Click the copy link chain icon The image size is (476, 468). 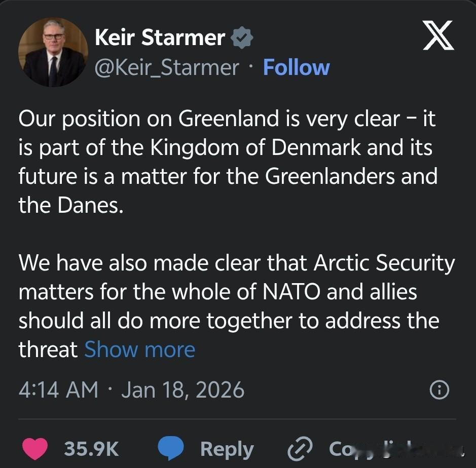298,449
